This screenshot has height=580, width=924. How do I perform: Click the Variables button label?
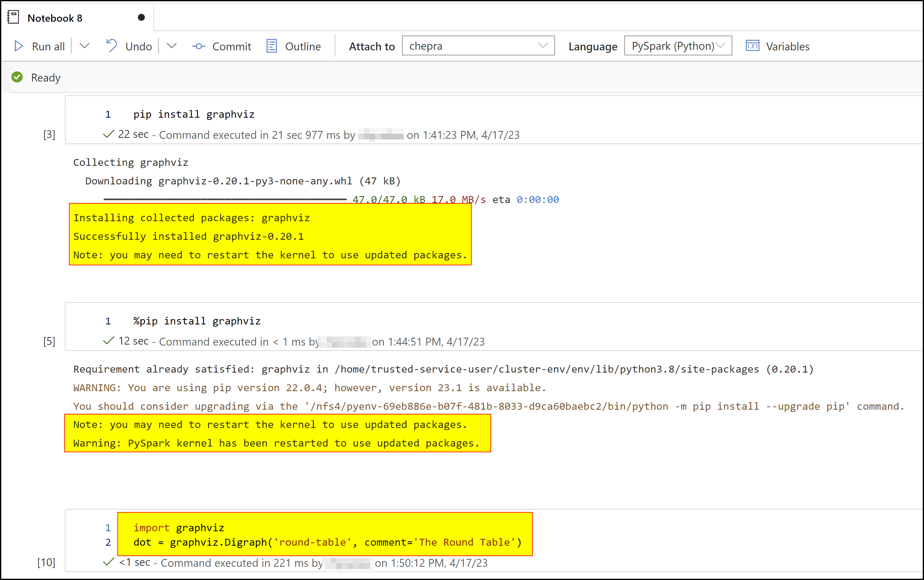tap(787, 46)
